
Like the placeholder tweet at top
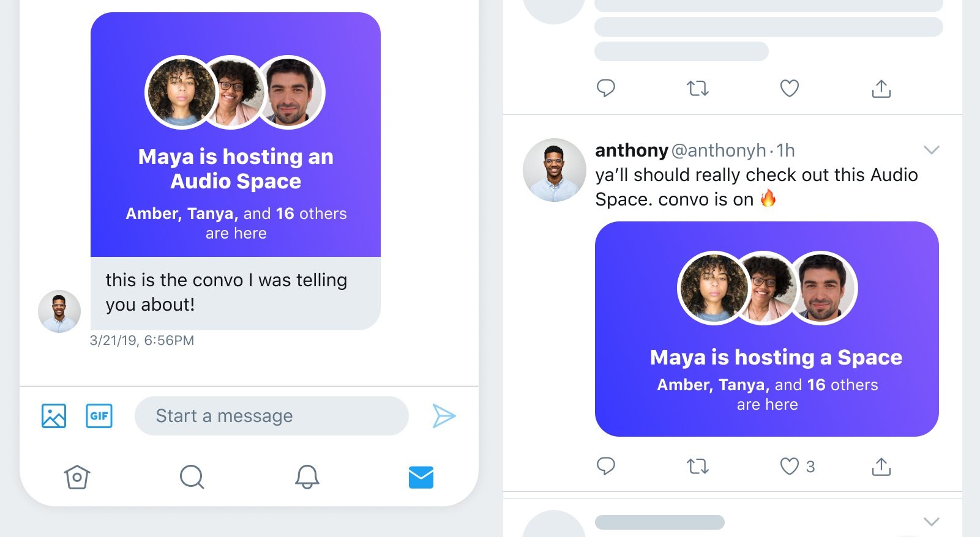(x=790, y=89)
